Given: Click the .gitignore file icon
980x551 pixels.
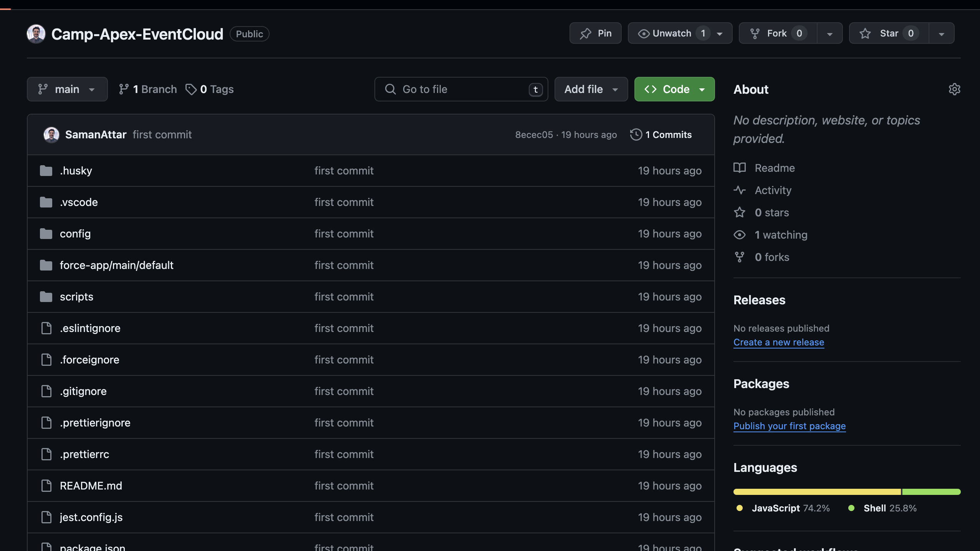Looking at the screenshot, I should click(46, 391).
